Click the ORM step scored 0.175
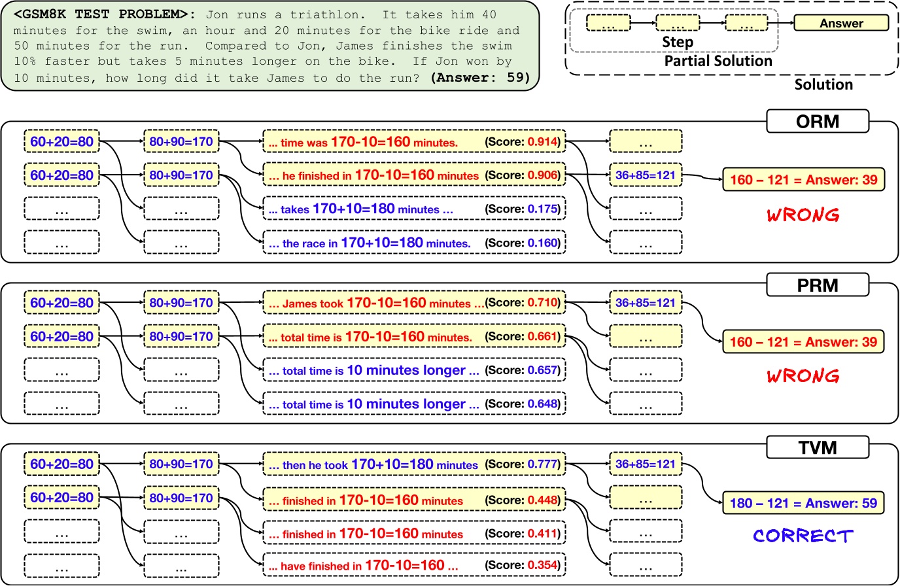900x588 pixels. click(414, 209)
